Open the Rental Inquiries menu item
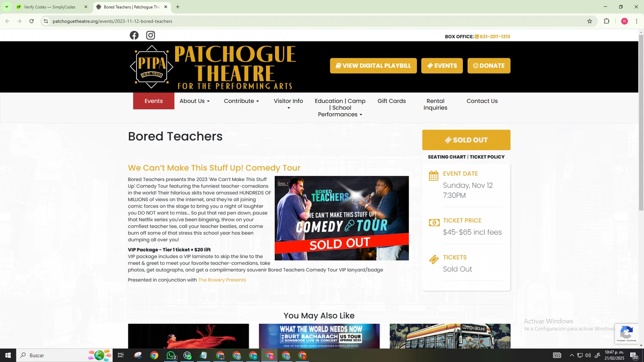Image resolution: width=644 pixels, height=362 pixels. (435, 104)
